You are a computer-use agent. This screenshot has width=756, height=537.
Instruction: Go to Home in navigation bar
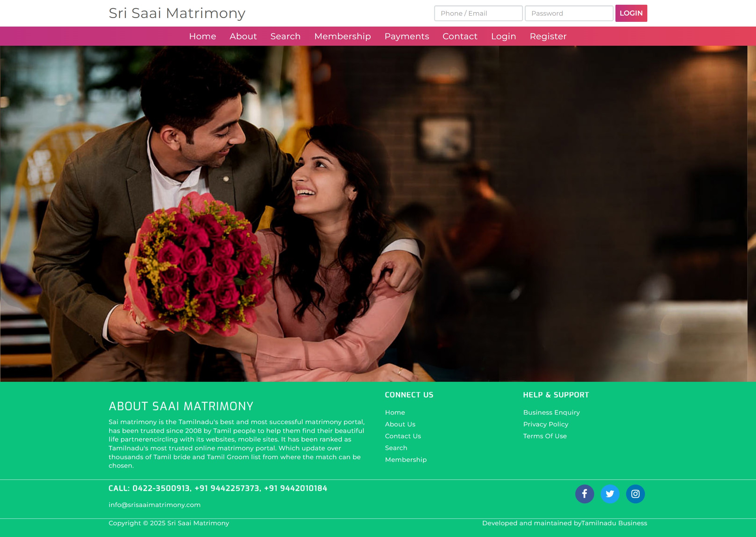pos(203,36)
